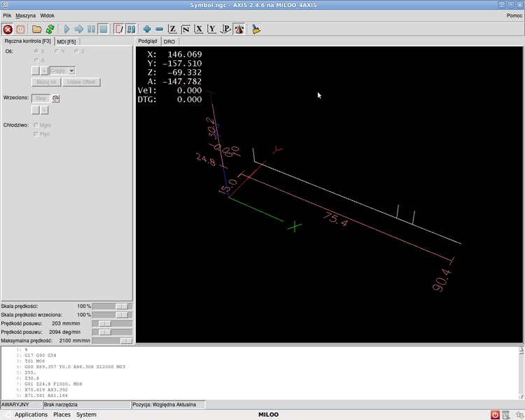This screenshot has width=525, height=420.
Task: Switch to the Ręczna kontrola [F3] tab
Action: [27, 41]
